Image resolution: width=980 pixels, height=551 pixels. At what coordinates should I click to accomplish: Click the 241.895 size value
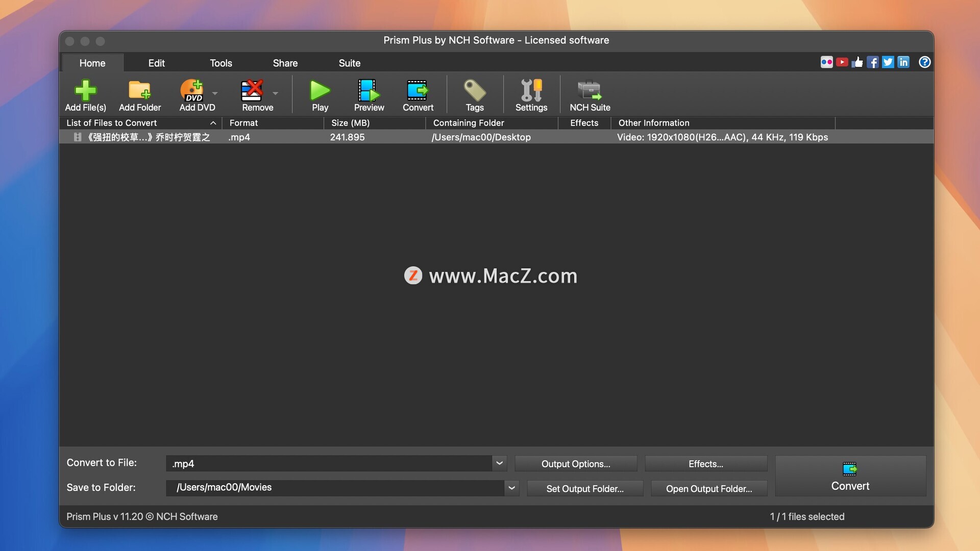[x=347, y=137]
